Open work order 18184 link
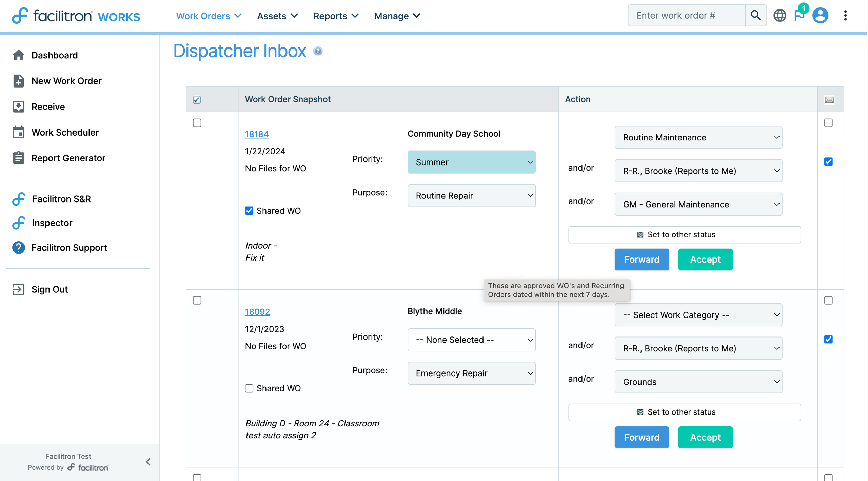Screen dimensions: 868x481 point(257,134)
